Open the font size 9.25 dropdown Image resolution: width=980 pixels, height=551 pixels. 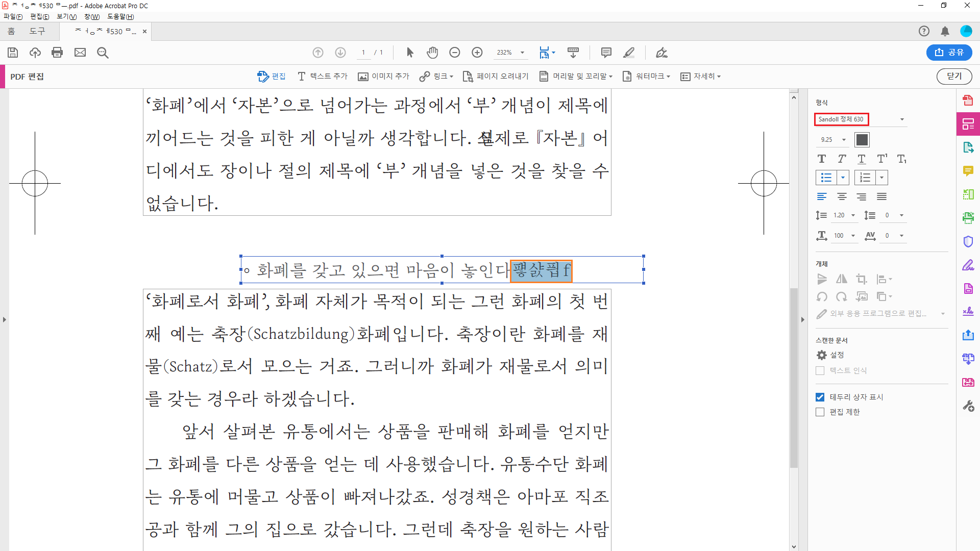pyautogui.click(x=844, y=140)
